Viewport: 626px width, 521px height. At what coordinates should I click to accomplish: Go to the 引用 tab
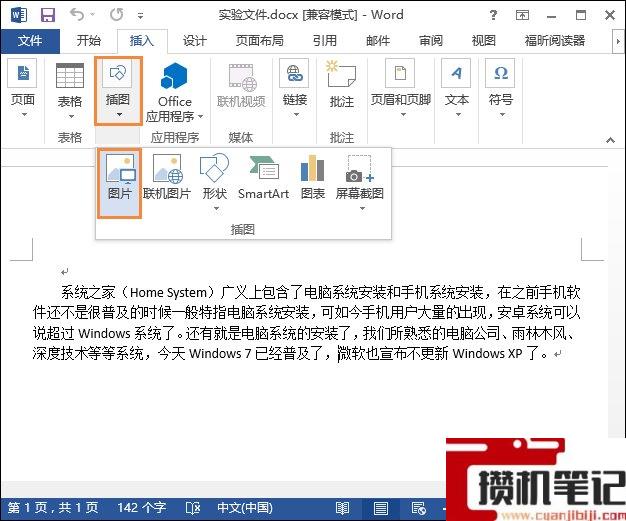[325, 41]
